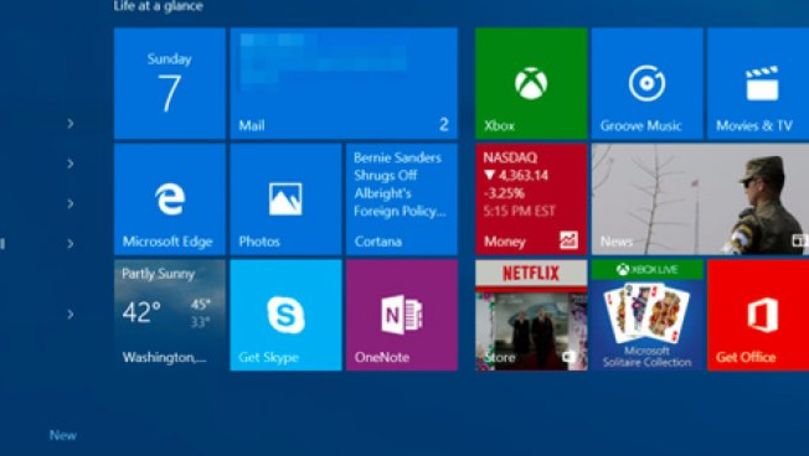Expand the third app's jump list chevron
This screenshot has width=809, height=456.
70,204
